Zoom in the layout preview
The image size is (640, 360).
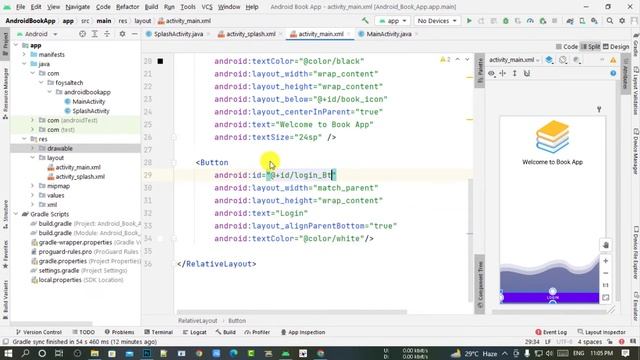click(x=606, y=261)
